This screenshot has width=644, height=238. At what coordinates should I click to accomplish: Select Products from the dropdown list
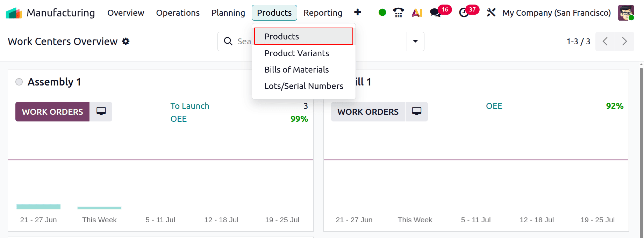303,36
